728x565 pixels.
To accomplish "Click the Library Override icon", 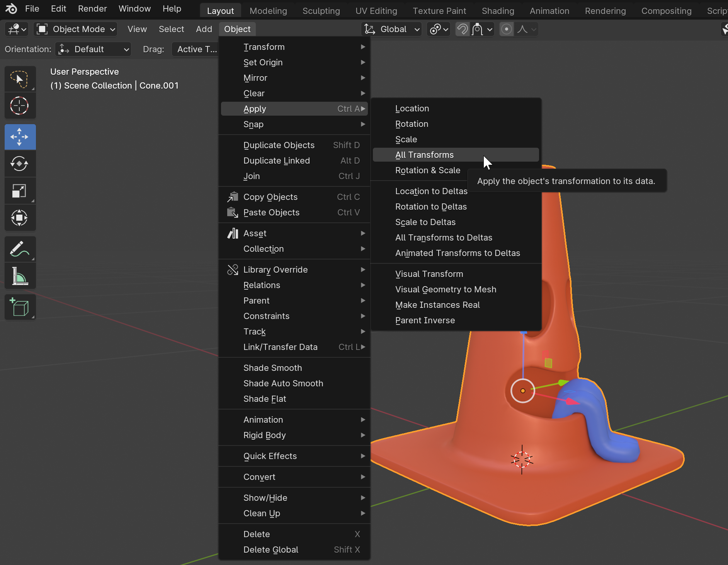I will click(x=233, y=270).
